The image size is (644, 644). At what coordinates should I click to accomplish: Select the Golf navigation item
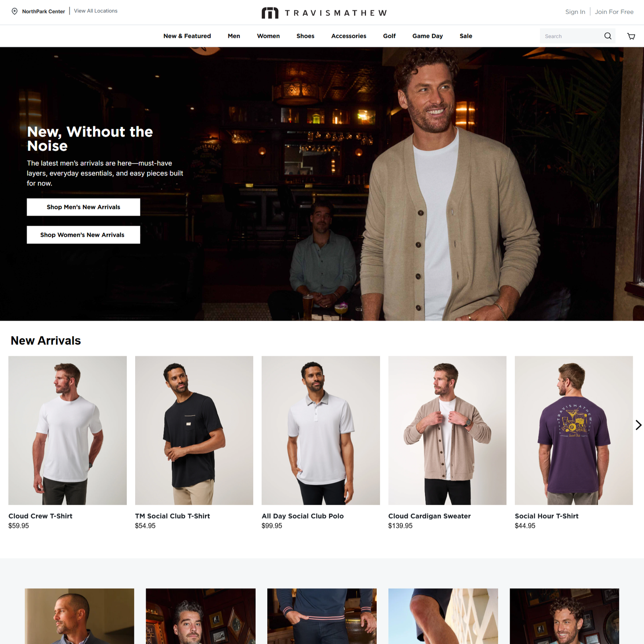389,36
